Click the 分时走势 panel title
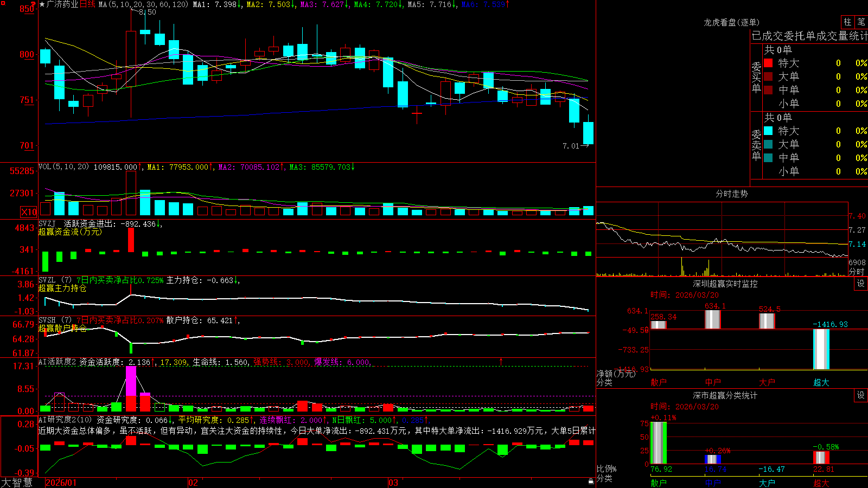868x488 pixels. (731, 194)
